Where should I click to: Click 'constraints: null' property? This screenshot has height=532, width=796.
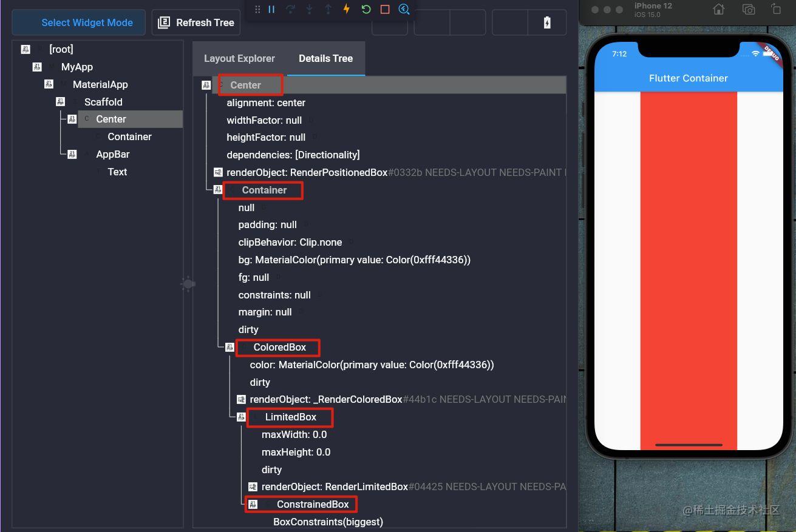click(x=274, y=295)
